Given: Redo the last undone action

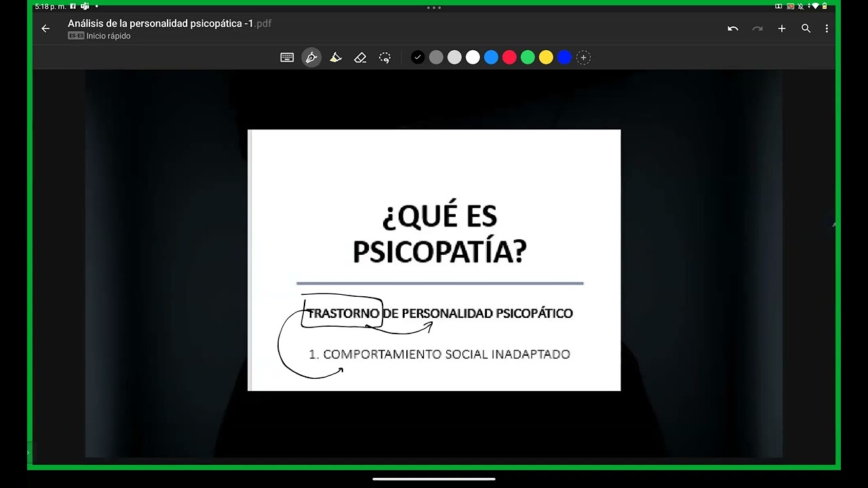Looking at the screenshot, I should (757, 28).
